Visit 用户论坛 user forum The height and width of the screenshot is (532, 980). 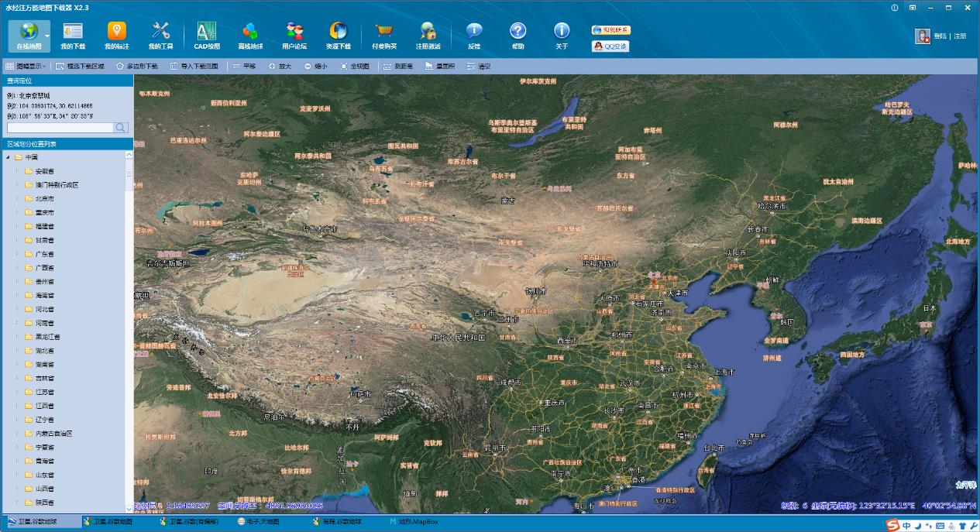[x=294, y=36]
